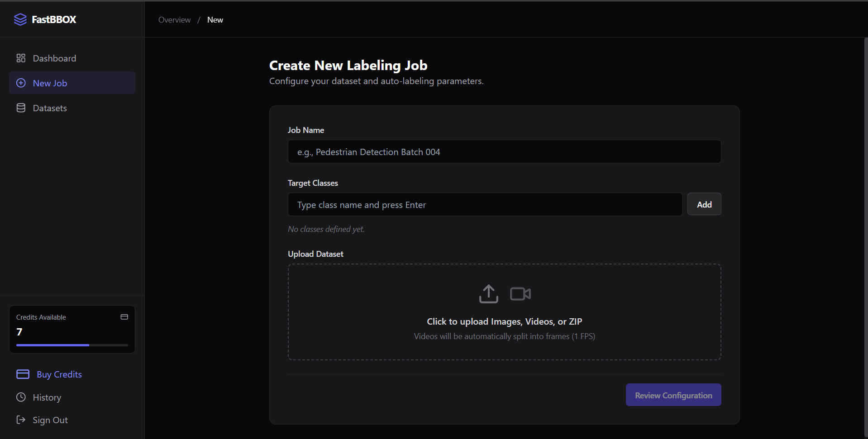Click the credit card icon on Credits panel
Screen dimensions: 868x439
124,316
